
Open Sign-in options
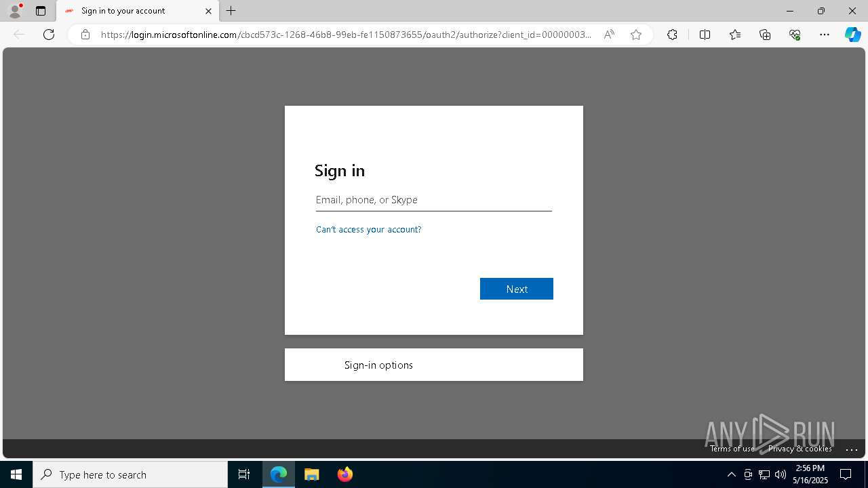434,365
